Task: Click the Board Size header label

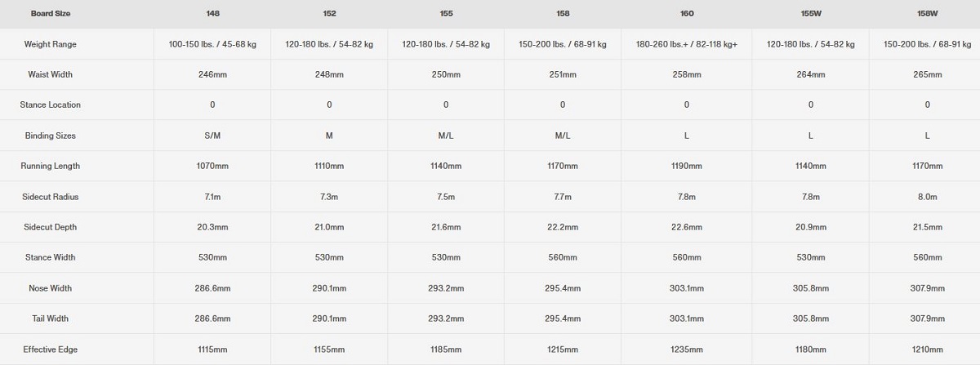Action: coord(51,14)
